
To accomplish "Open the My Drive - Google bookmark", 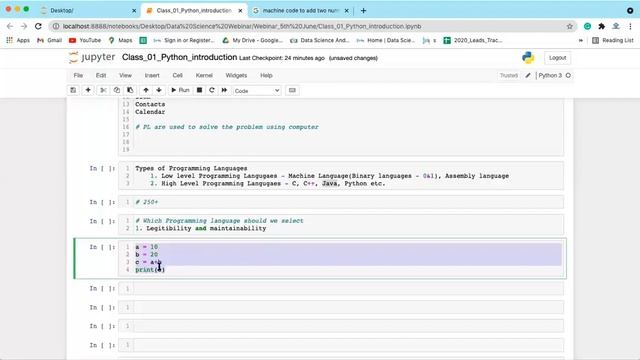I will (252, 40).
